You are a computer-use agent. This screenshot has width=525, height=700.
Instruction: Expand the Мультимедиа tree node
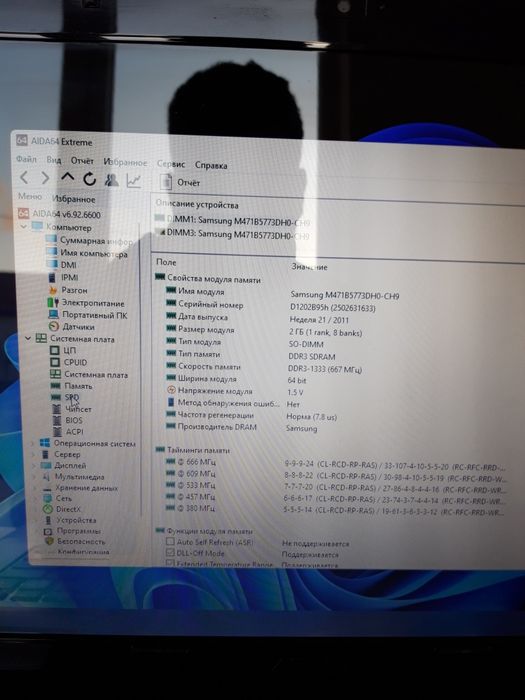point(33,477)
